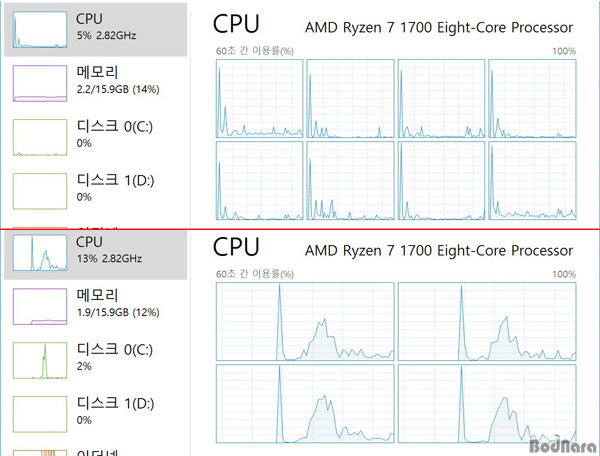Select bottom 디스크 1(D:) 0% entry

pyautogui.click(x=96, y=414)
